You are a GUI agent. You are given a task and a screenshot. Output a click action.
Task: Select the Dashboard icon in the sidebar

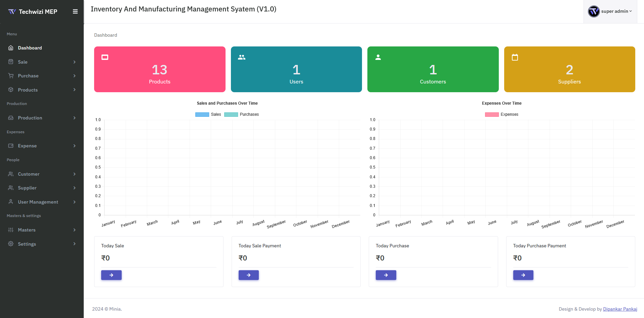click(x=11, y=48)
